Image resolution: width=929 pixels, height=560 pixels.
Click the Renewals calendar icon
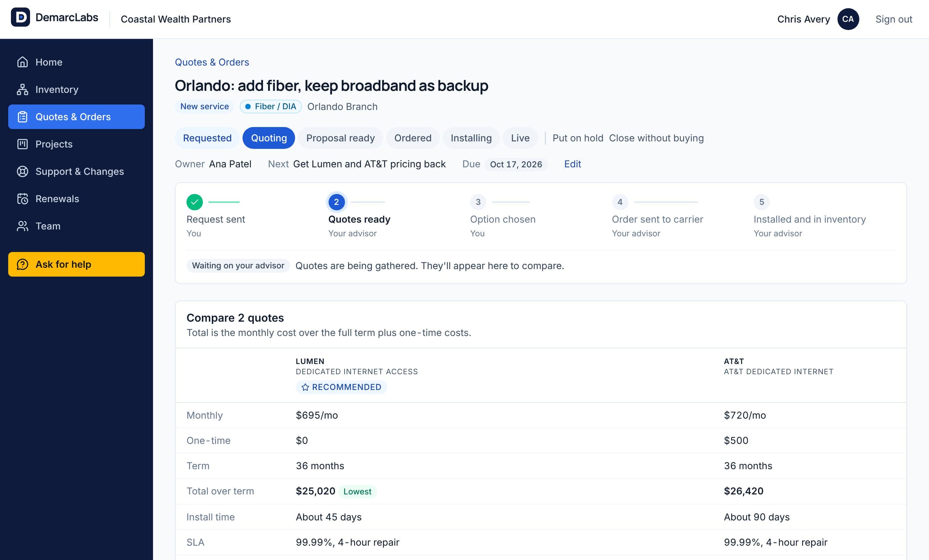(x=23, y=199)
